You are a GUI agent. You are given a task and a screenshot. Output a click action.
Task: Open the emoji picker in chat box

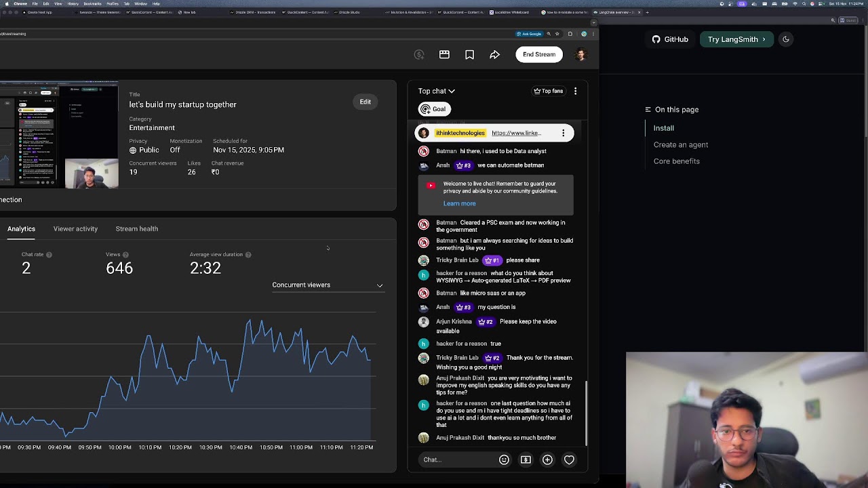click(504, 460)
